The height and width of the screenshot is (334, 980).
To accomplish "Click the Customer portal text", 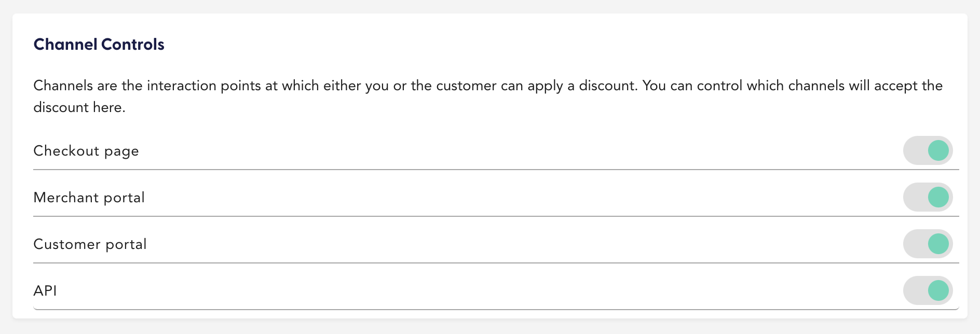I will point(90,244).
